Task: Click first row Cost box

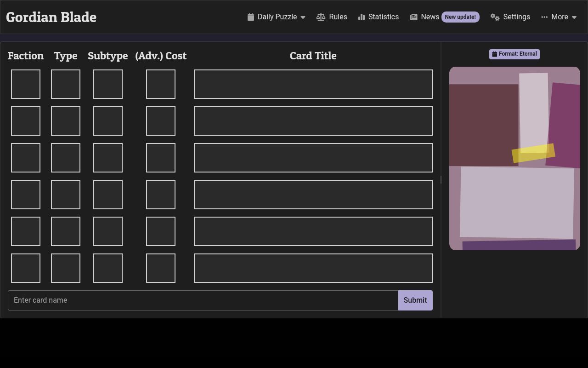Action: pyautogui.click(x=161, y=84)
